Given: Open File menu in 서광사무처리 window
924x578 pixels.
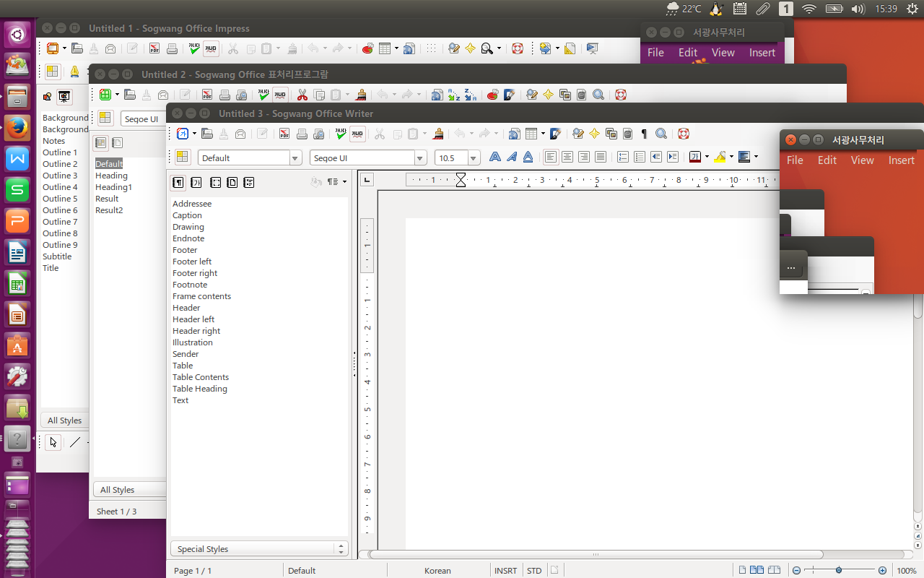Looking at the screenshot, I should [795, 160].
